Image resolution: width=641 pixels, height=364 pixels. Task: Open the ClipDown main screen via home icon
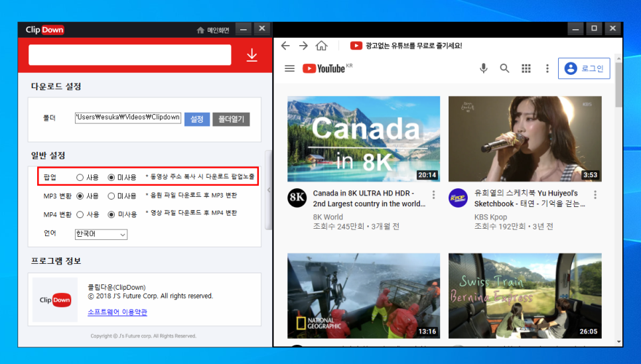(x=200, y=30)
